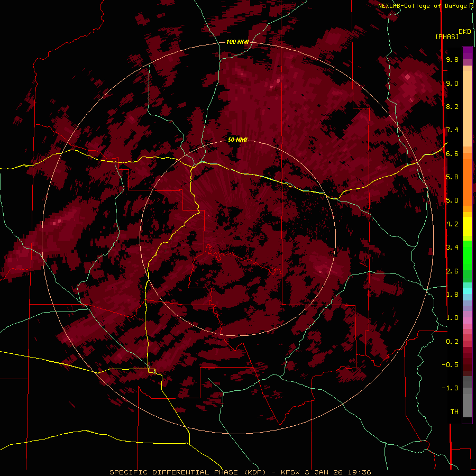
Task: Click the 2.6 value on the scale
Action: coord(452,271)
